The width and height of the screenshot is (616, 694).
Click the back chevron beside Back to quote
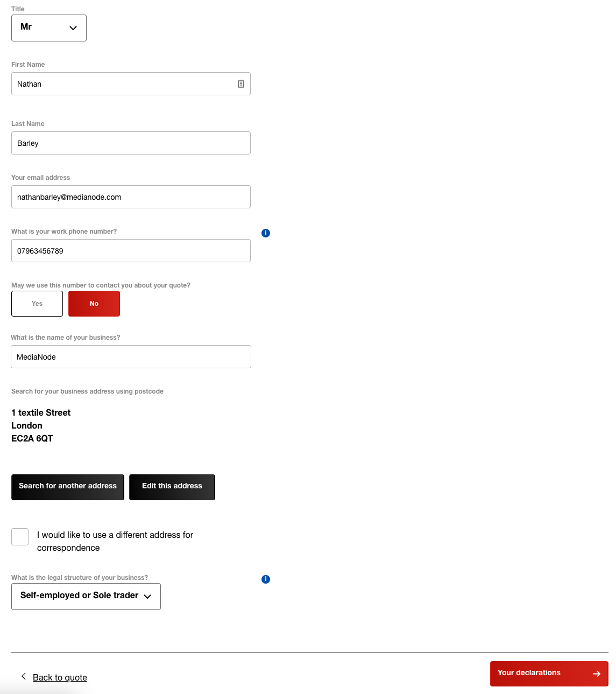point(24,676)
